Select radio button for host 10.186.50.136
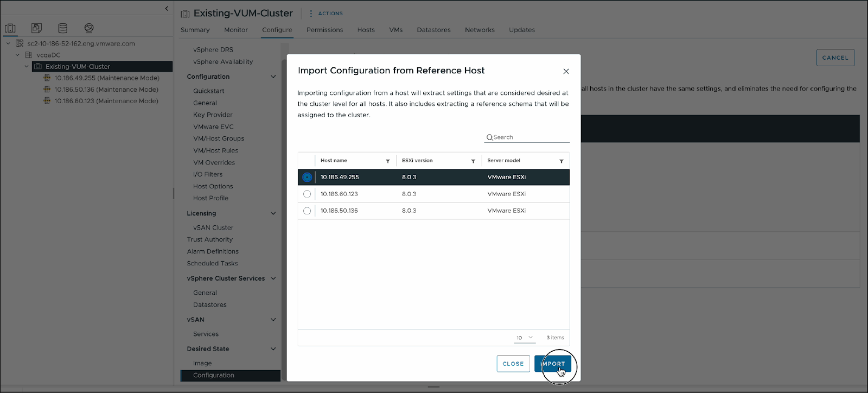Screen dimensions: 868x393 (x=307, y=211)
